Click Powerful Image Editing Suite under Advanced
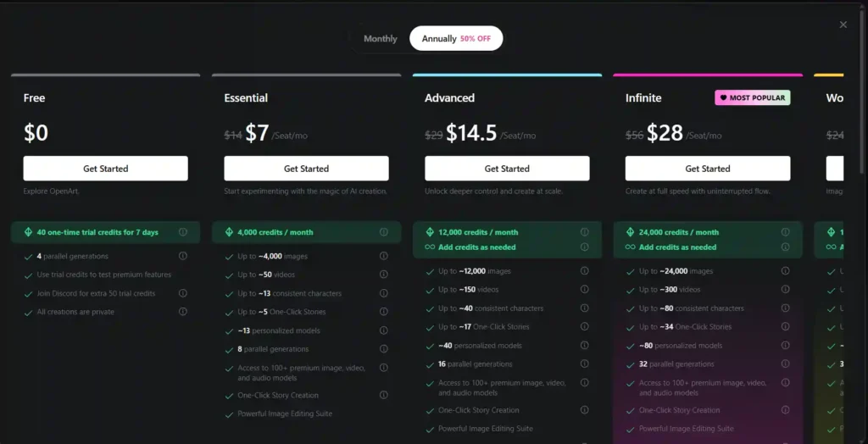 point(486,429)
